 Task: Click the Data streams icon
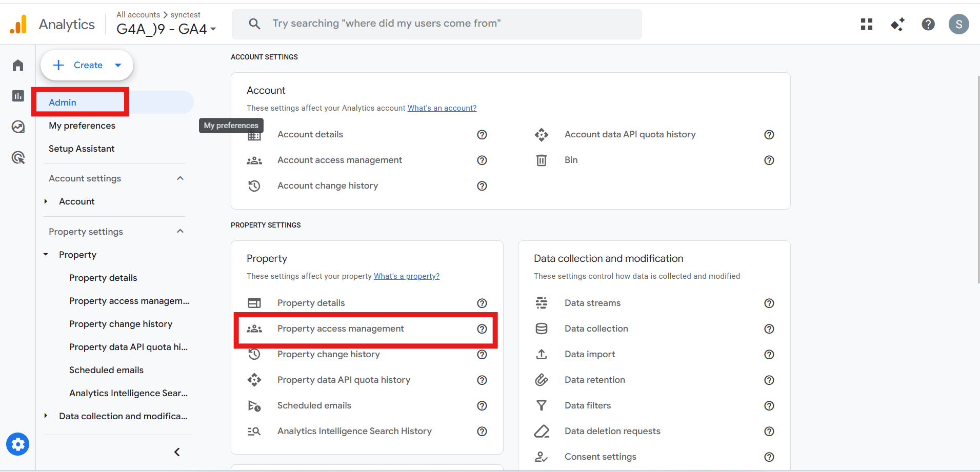point(542,303)
